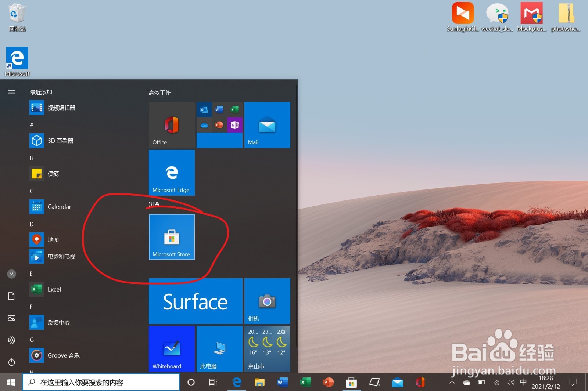Open Task View on the taskbar

point(213,382)
